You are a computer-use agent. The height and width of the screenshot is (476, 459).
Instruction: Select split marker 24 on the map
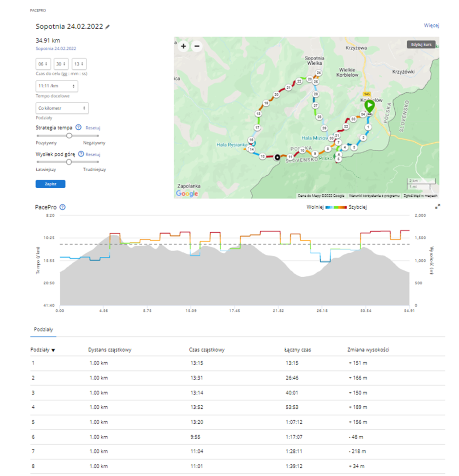[319, 73]
